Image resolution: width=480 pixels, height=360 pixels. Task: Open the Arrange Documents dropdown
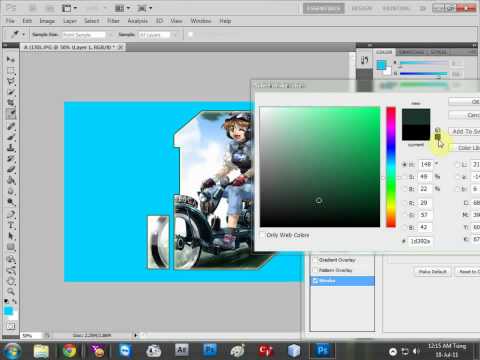pyautogui.click(x=122, y=8)
